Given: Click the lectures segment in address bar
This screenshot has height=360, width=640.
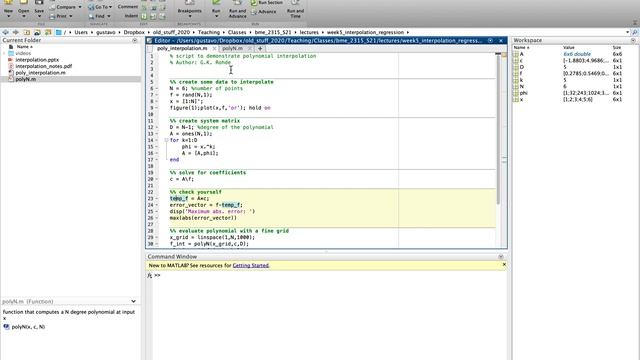Looking at the screenshot, I should tap(309, 32).
